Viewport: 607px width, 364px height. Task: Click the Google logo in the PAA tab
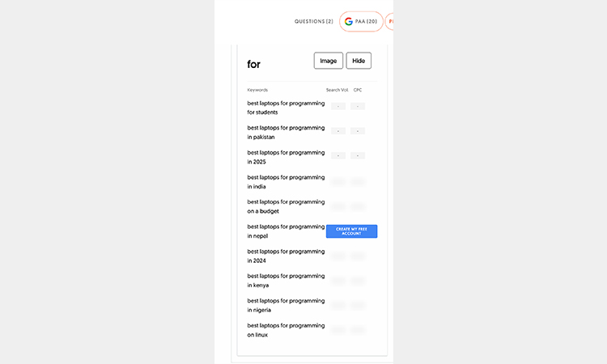click(349, 21)
